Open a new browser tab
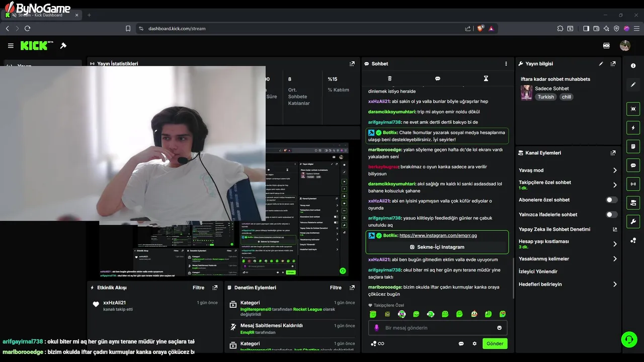The image size is (644, 362). [x=89, y=15]
